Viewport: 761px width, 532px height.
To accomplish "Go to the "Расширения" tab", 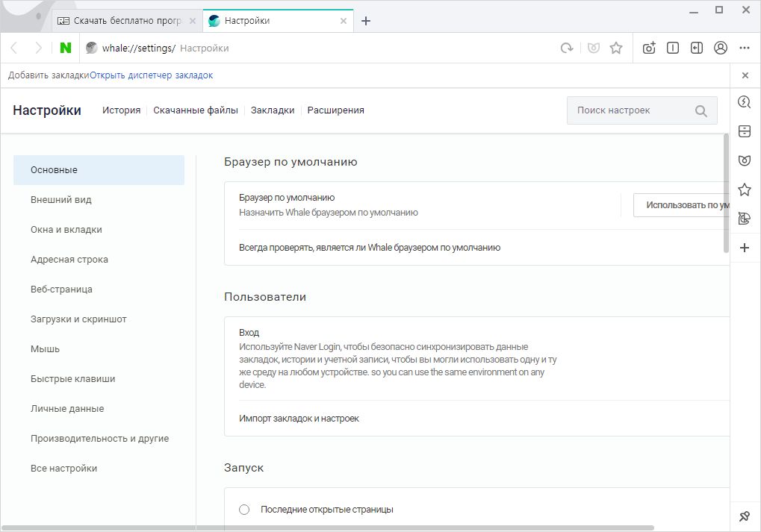I will [x=336, y=110].
